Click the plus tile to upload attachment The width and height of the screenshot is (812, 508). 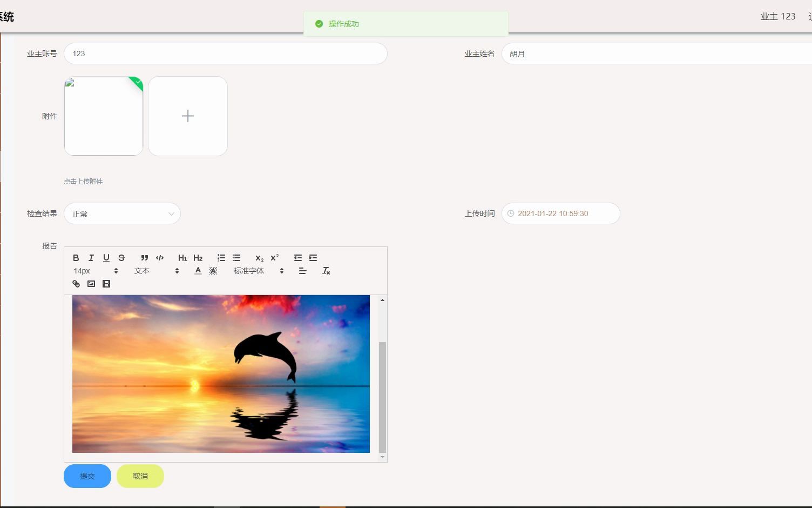pos(188,116)
